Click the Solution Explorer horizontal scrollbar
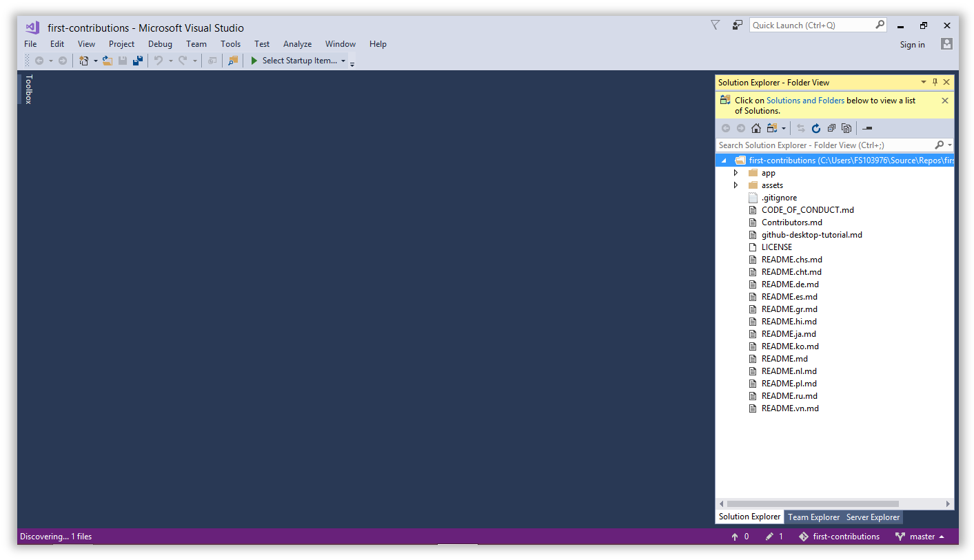The image size is (974, 560). point(813,504)
